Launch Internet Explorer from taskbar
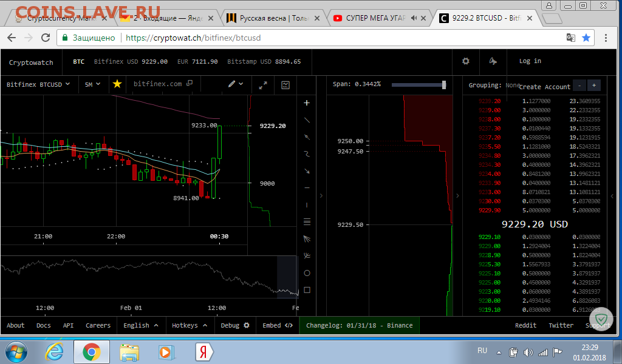The image size is (622, 364). tap(54, 352)
